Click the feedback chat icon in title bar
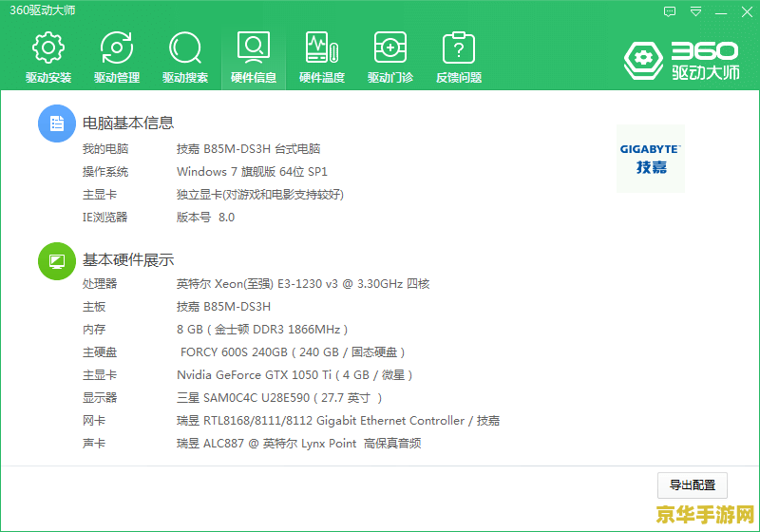 coord(670,11)
